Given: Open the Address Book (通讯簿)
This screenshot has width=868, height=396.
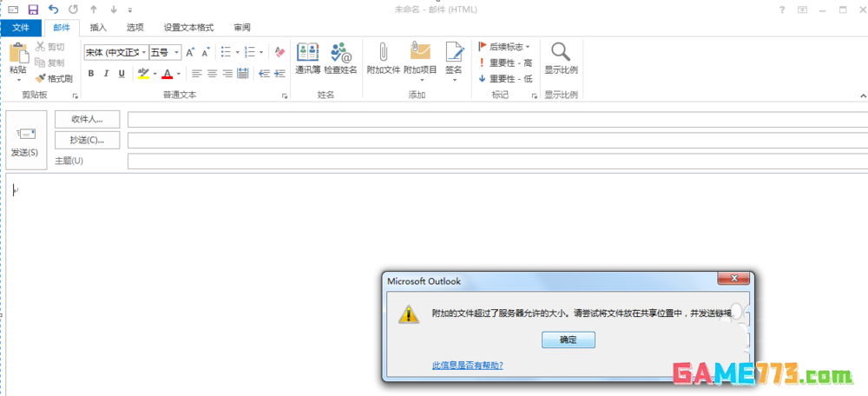Looking at the screenshot, I should (x=308, y=59).
